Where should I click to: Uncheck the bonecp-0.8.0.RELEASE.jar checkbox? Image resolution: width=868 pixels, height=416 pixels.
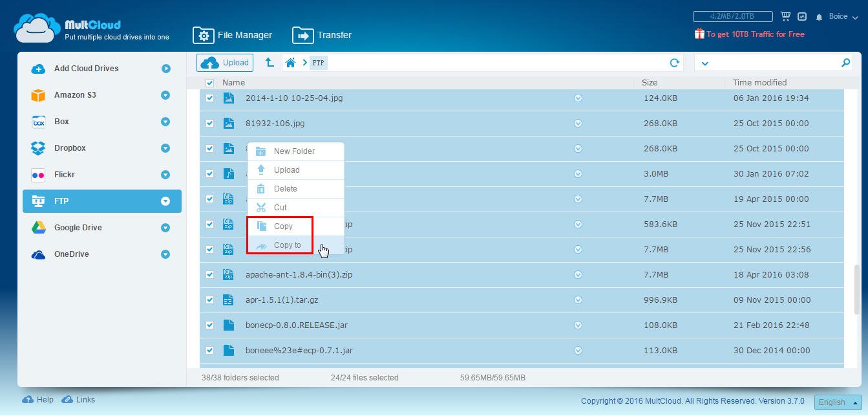tap(209, 325)
